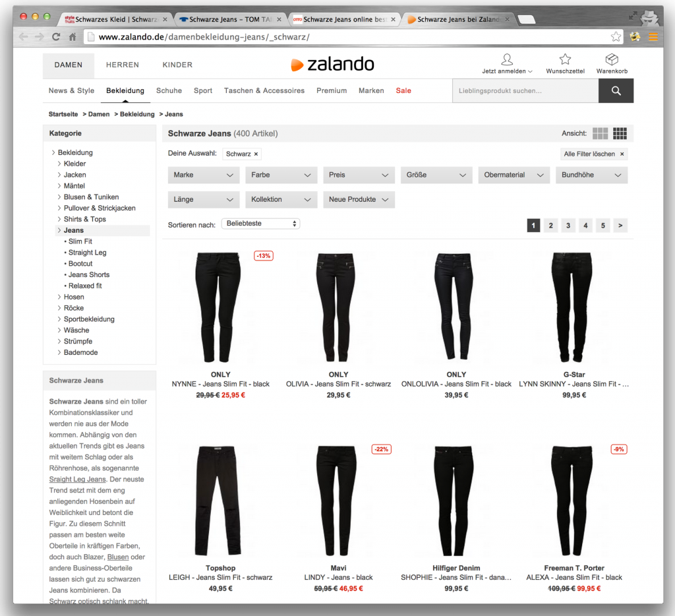
Task: Open the Sale menu
Action: [x=403, y=91]
